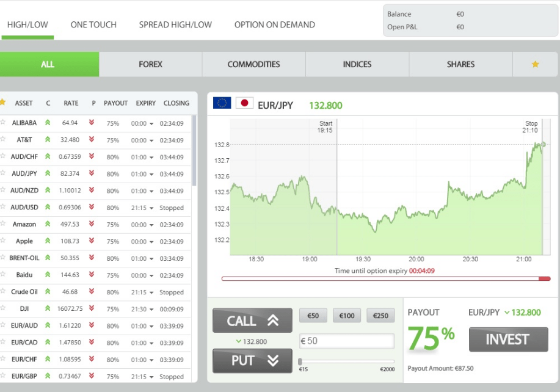Choose the €50 preset amount
Screen dimensions: 560x392
313,316
